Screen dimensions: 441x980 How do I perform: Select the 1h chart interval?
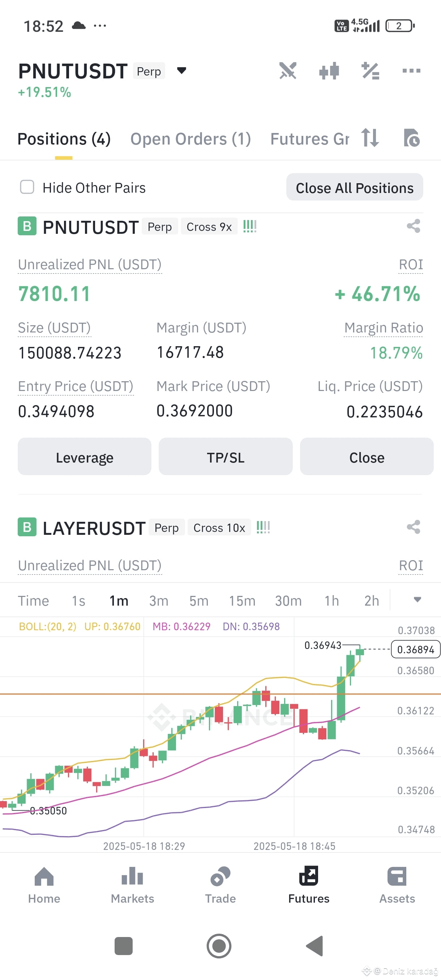(x=332, y=601)
